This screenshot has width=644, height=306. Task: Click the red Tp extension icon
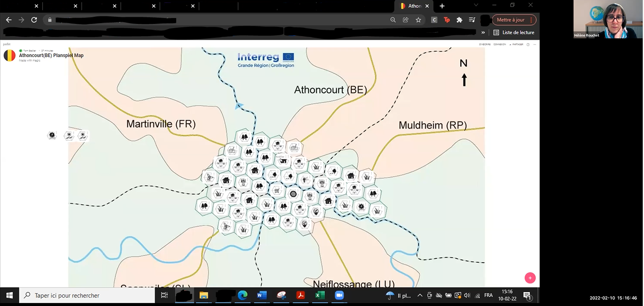447,20
